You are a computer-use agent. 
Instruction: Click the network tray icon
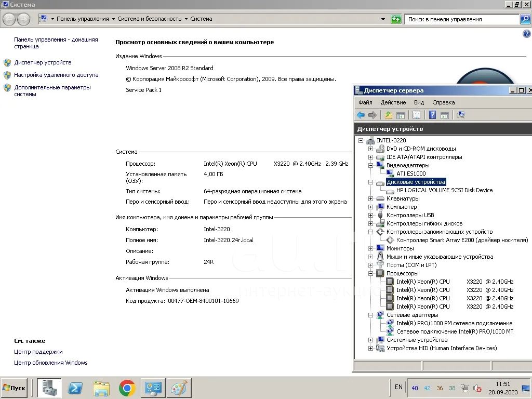pos(464,388)
